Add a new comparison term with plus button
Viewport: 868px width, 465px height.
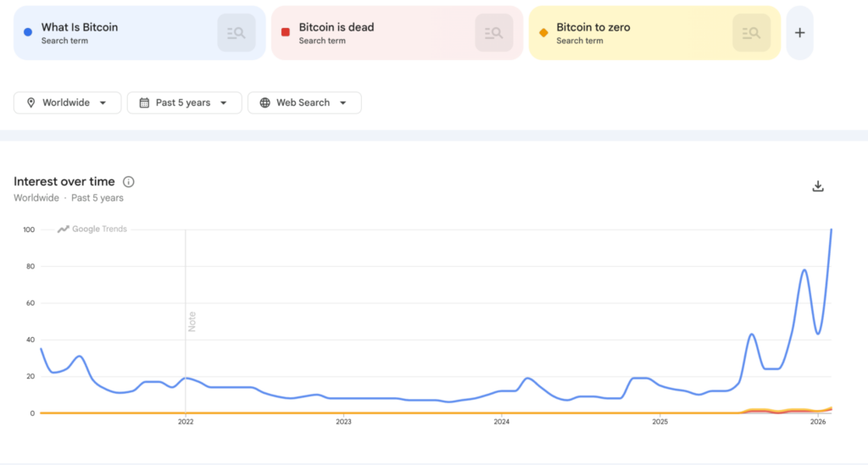point(799,33)
